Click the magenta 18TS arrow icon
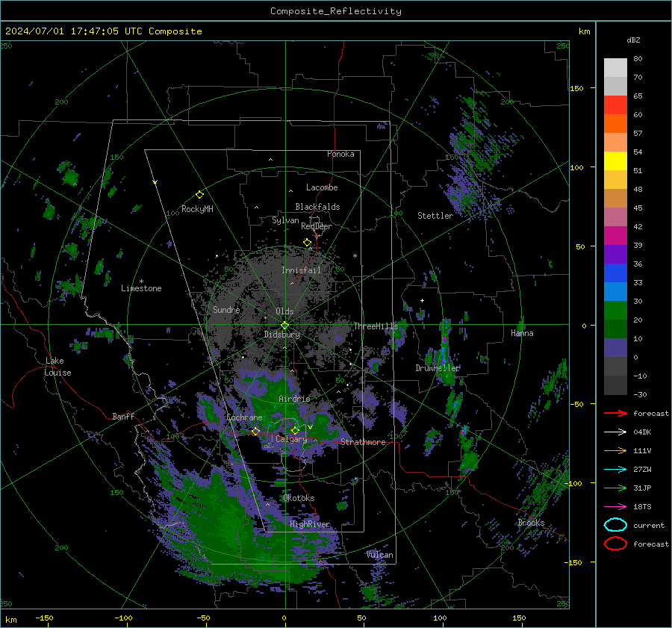 (615, 507)
